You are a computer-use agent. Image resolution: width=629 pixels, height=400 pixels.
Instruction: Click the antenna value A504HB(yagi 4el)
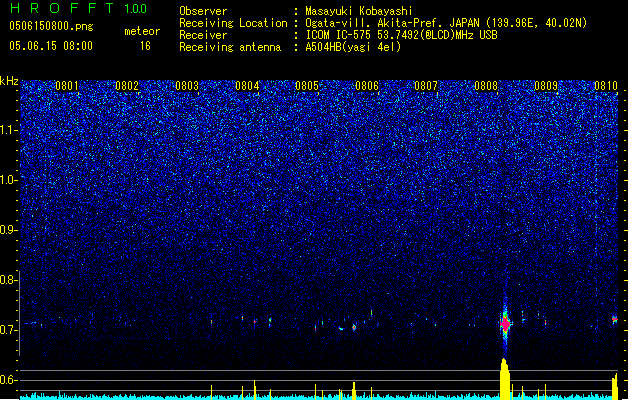pos(353,47)
